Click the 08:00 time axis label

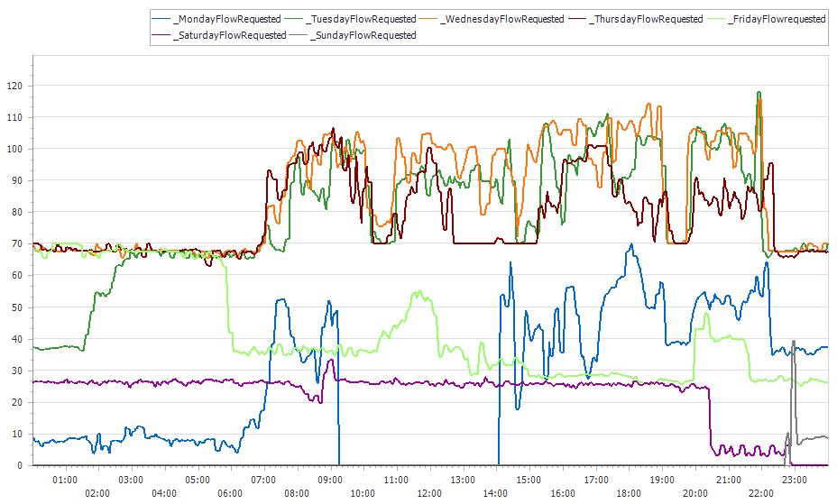coord(297,493)
